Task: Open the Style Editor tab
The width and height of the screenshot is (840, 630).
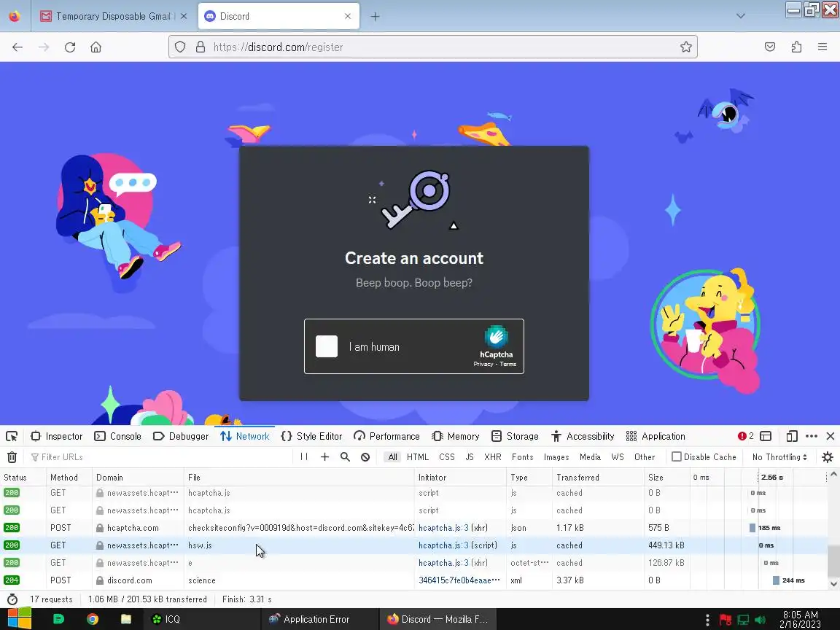Action: click(312, 436)
